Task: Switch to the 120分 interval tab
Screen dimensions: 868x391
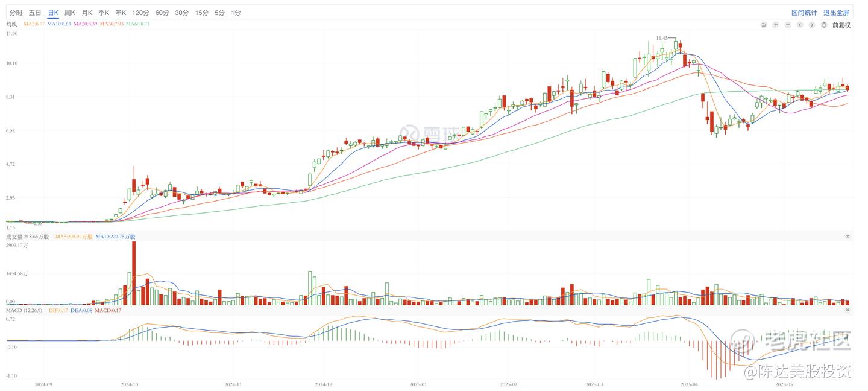Action: point(140,13)
